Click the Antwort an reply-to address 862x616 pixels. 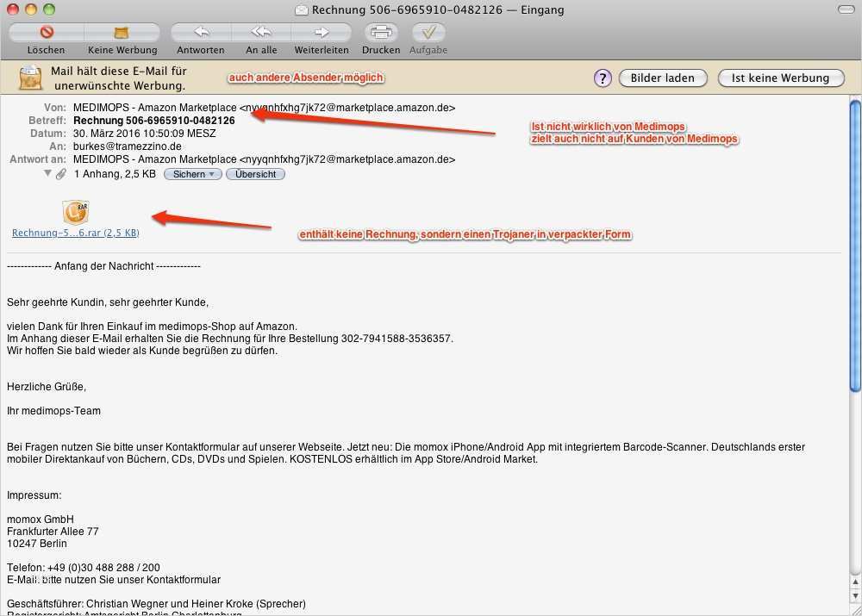[264, 159]
